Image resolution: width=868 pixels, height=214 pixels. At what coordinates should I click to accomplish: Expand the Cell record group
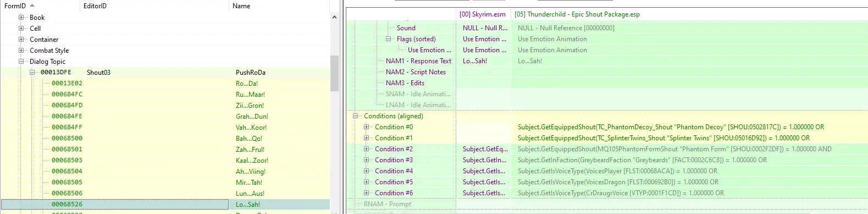pyautogui.click(x=21, y=29)
